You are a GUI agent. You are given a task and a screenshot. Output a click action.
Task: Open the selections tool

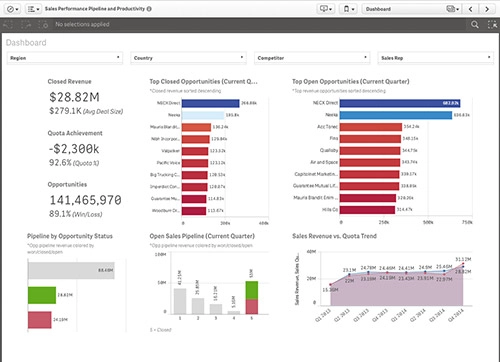pyautogui.click(x=492, y=24)
